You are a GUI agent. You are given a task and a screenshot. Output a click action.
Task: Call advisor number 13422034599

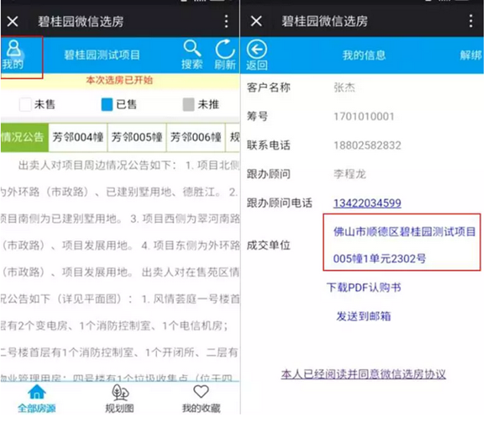point(367,203)
